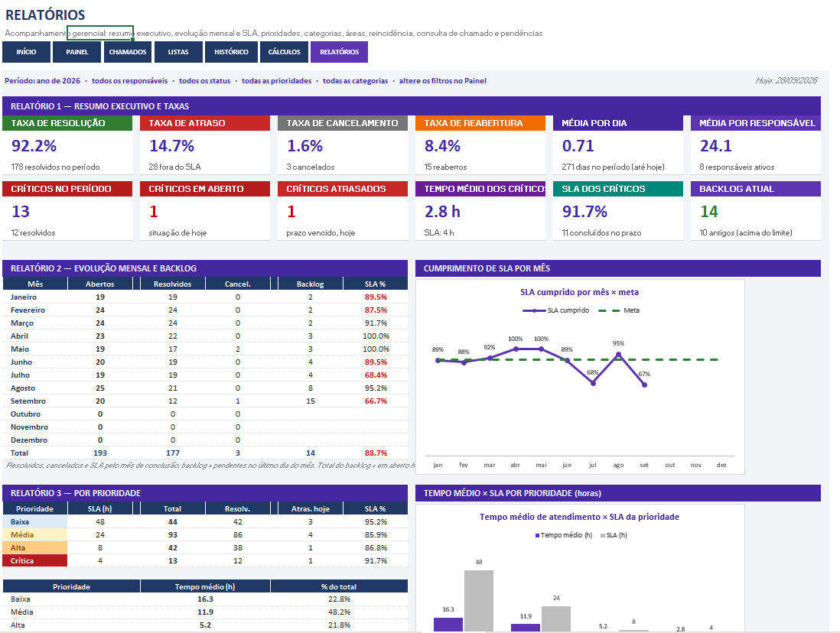Switch to the LISTAS button
The width and height of the screenshot is (840, 633).
[x=178, y=52]
